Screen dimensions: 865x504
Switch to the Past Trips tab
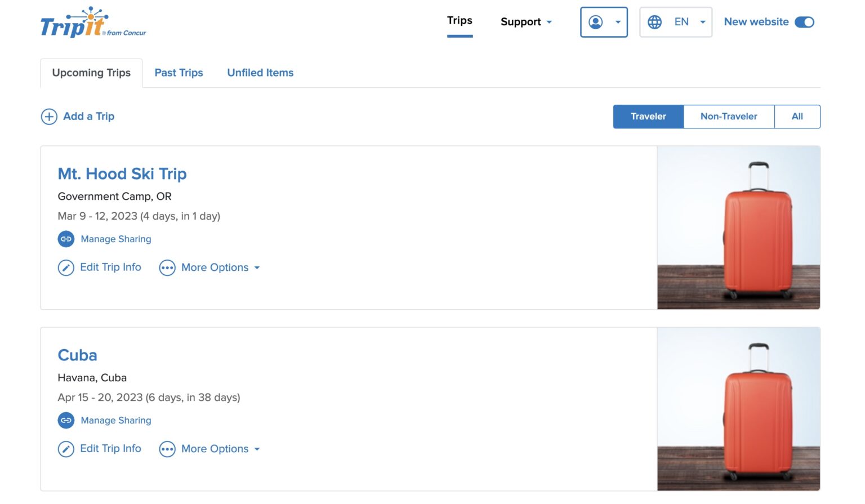(179, 73)
